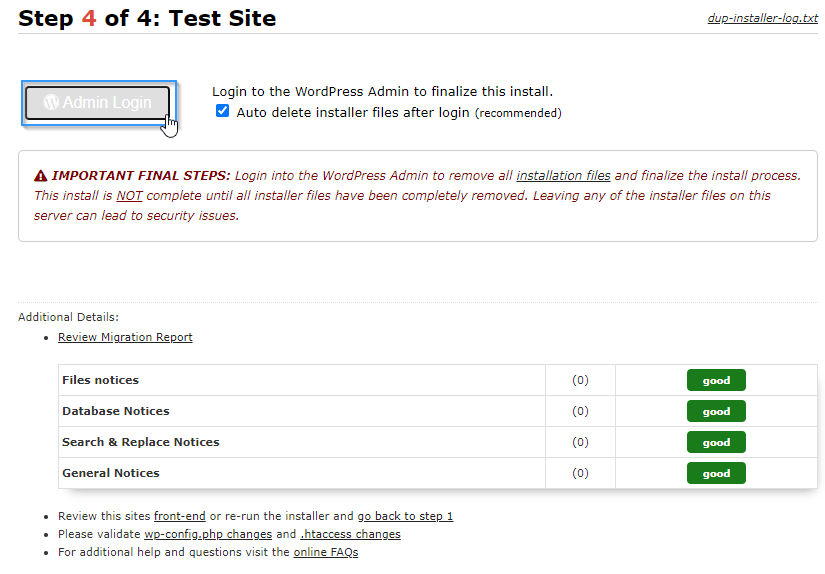The width and height of the screenshot is (825, 574).
Task: Select the Database Notices row label
Action: 116,411
